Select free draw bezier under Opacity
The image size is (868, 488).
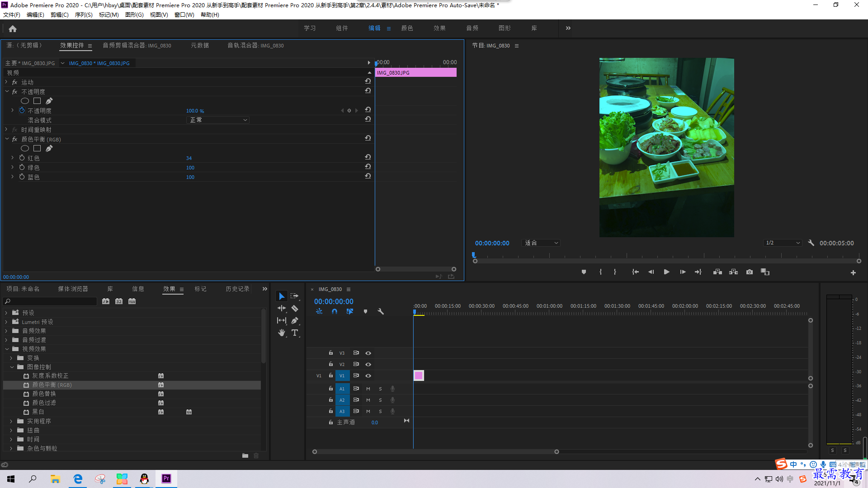(49, 101)
